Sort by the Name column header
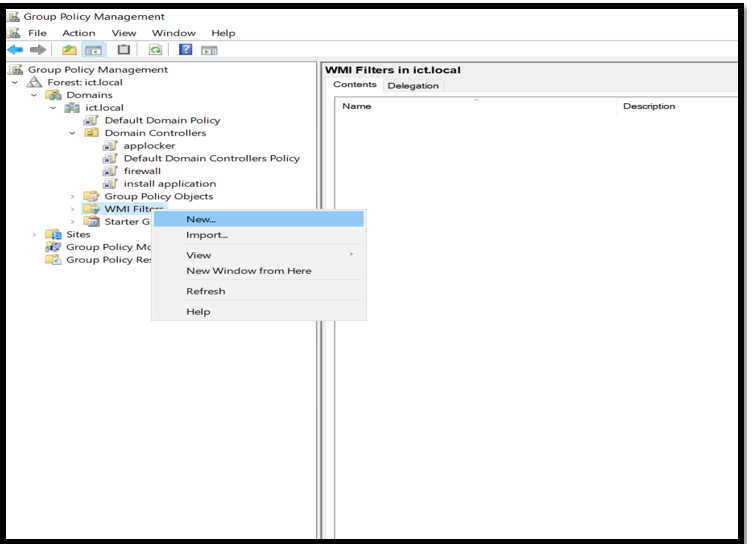This screenshot has height=548, width=752. tap(475, 106)
